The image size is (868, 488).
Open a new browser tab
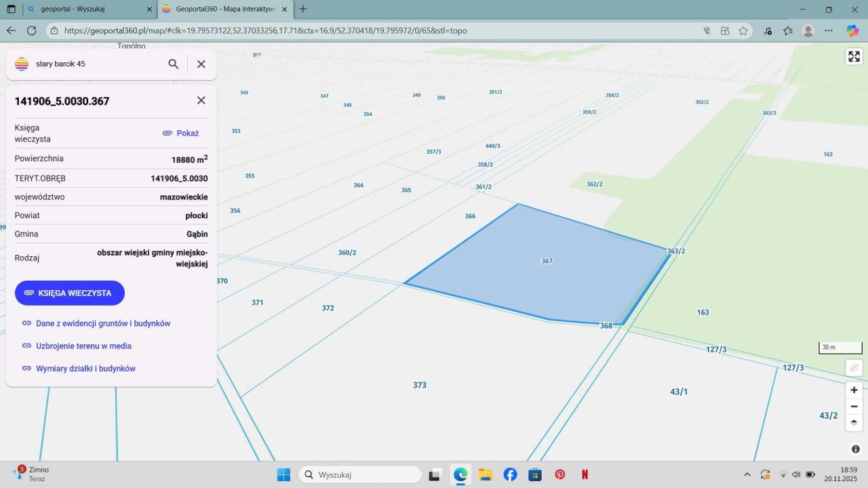tap(303, 9)
